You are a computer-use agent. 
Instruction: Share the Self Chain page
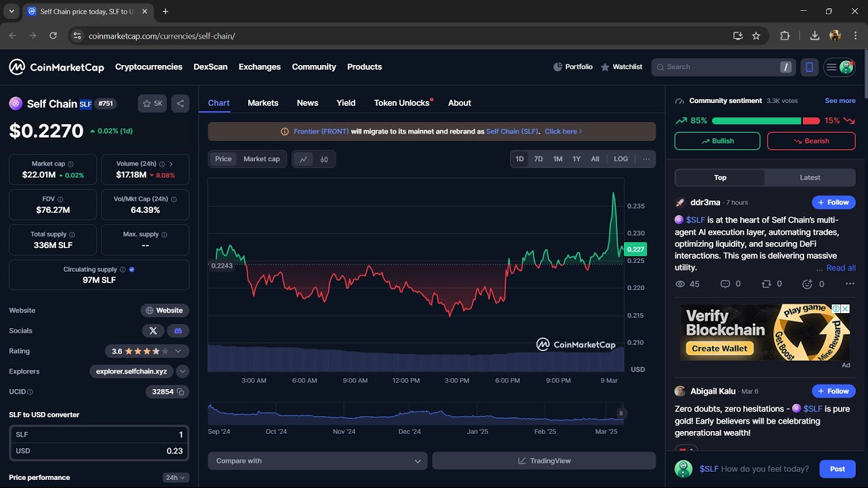click(180, 104)
